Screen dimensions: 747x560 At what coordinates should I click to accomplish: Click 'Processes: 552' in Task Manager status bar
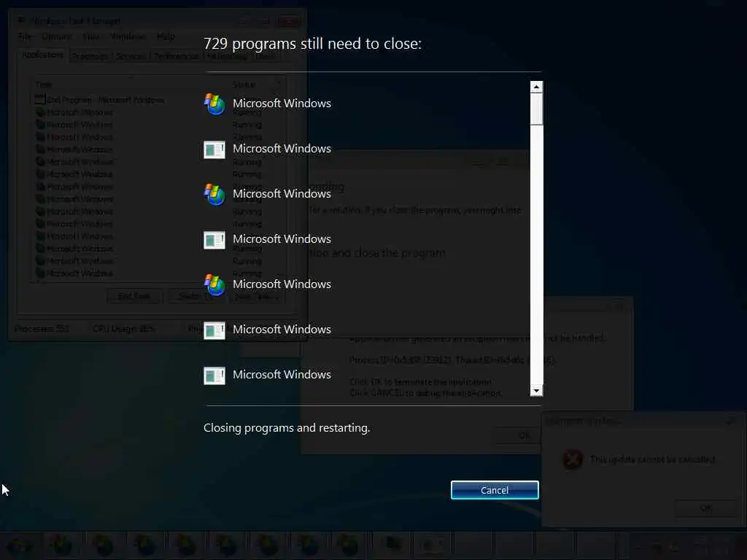tap(42, 329)
